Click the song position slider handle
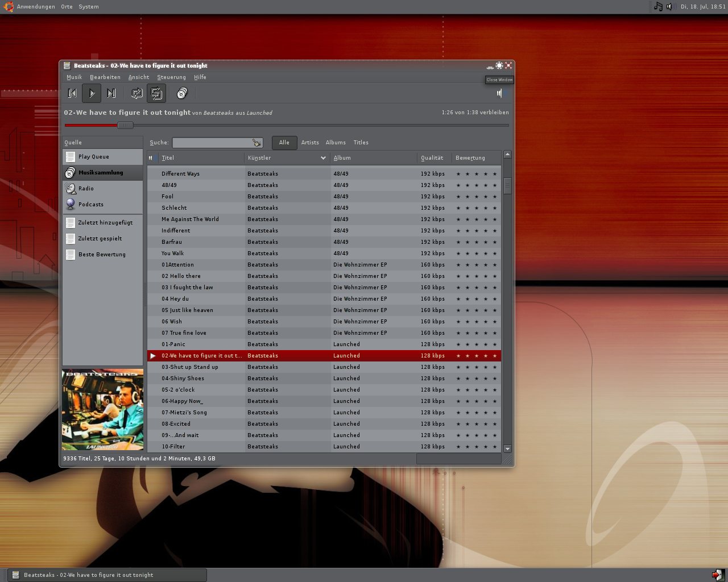This screenshot has width=728, height=582. 125,125
